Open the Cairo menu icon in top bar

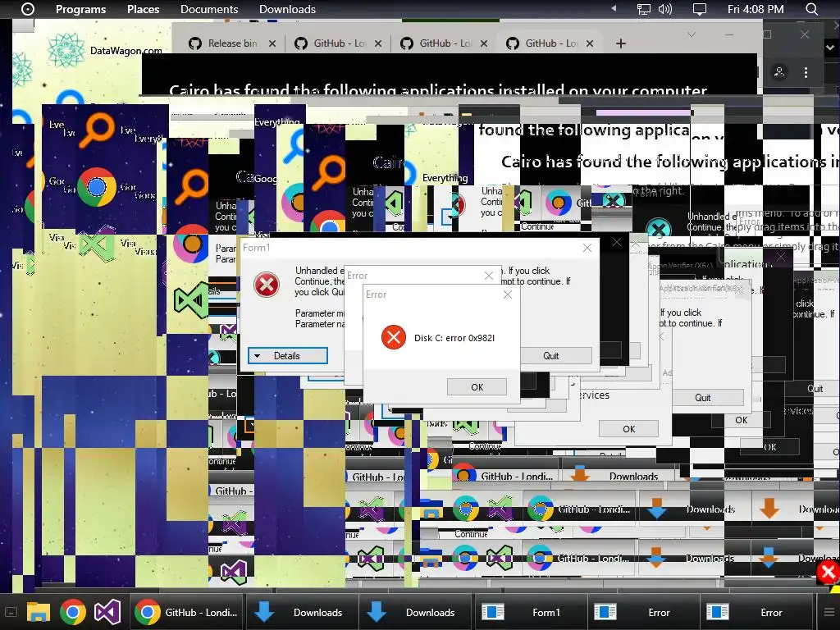(x=27, y=9)
